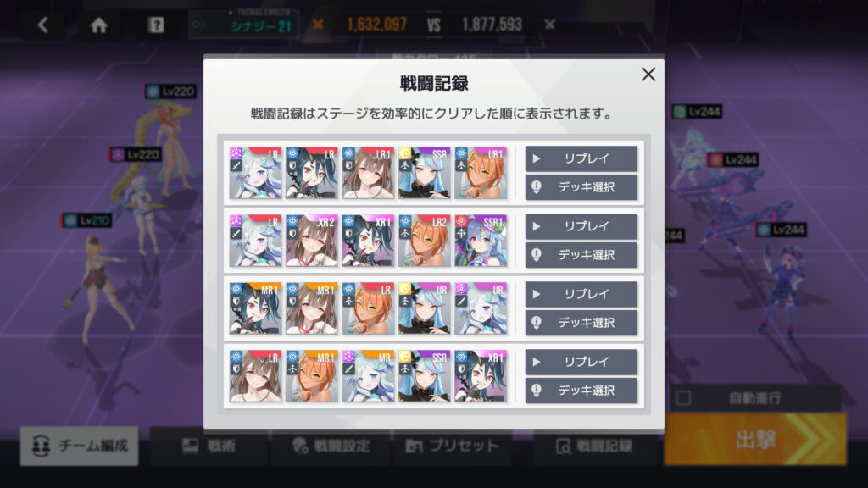The height and width of the screenshot is (488, 868).
Task: Select デッキ選択 for the first record
Action: (x=581, y=187)
